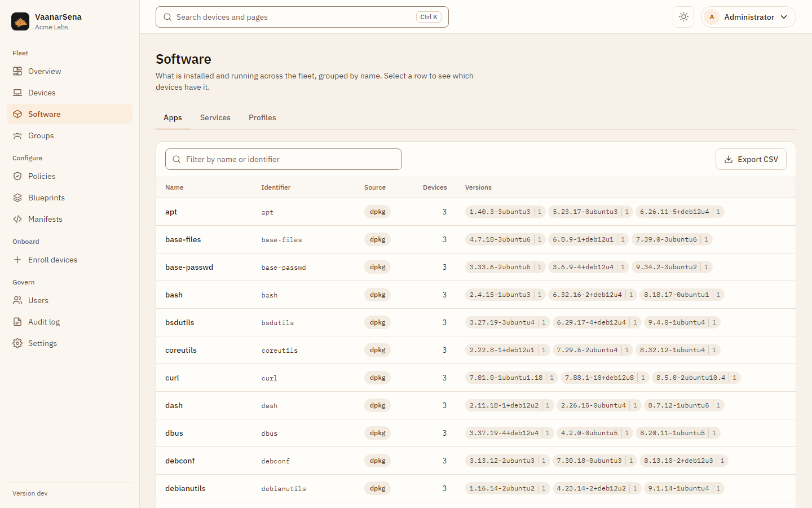The width and height of the screenshot is (812, 508).
Task: Click the Policies shield icon
Action: click(17, 176)
